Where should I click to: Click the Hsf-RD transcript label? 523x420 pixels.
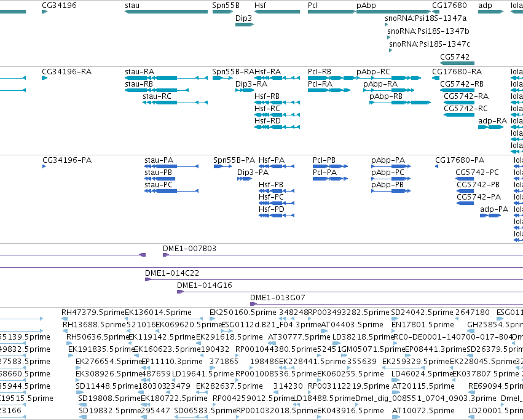267,121
